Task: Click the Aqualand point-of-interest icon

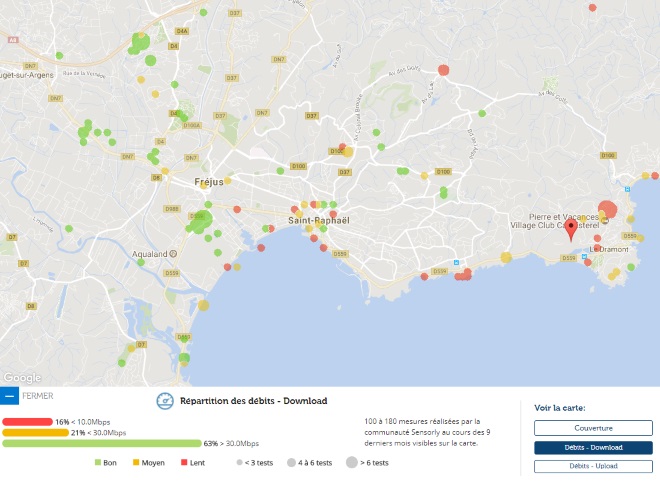Action: click(x=173, y=254)
